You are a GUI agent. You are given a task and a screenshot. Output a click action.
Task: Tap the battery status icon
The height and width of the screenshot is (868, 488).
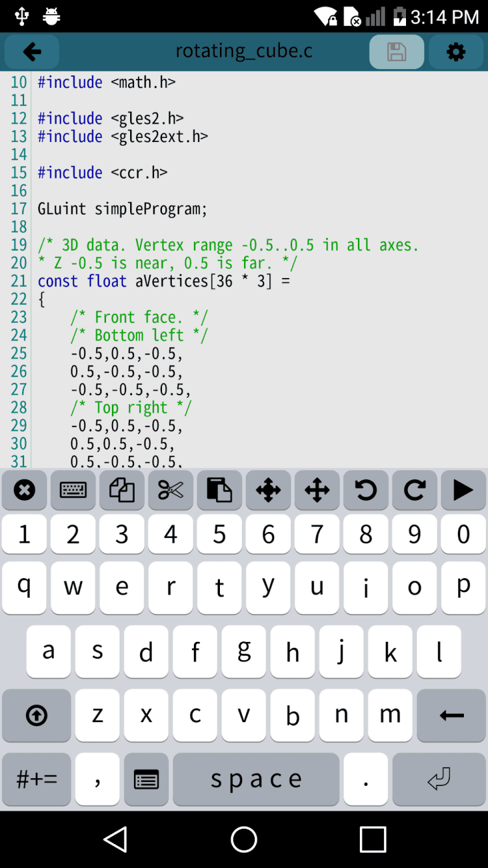[x=400, y=16]
